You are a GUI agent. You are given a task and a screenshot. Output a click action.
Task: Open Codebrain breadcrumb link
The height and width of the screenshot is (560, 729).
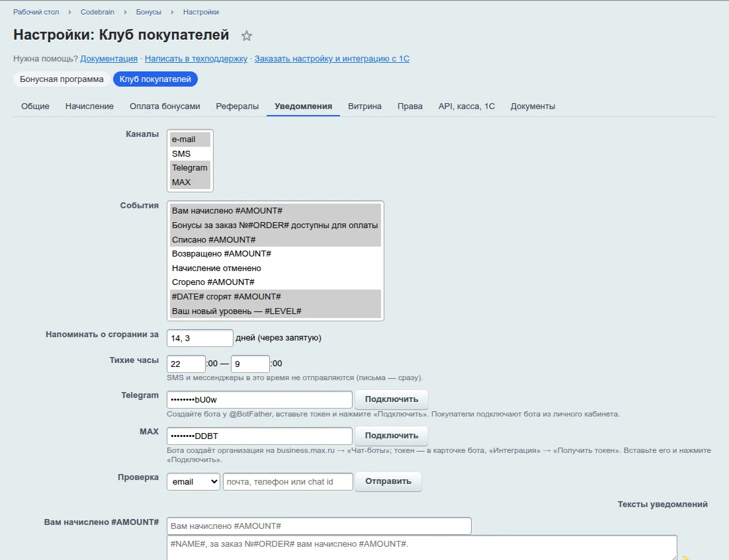tap(97, 12)
